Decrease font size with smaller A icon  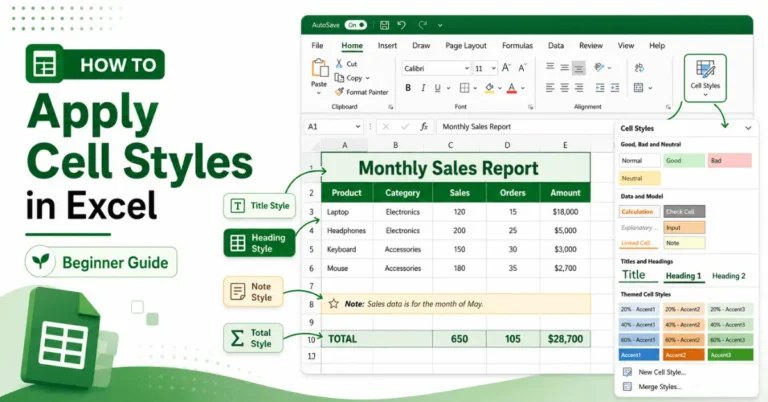(x=522, y=68)
